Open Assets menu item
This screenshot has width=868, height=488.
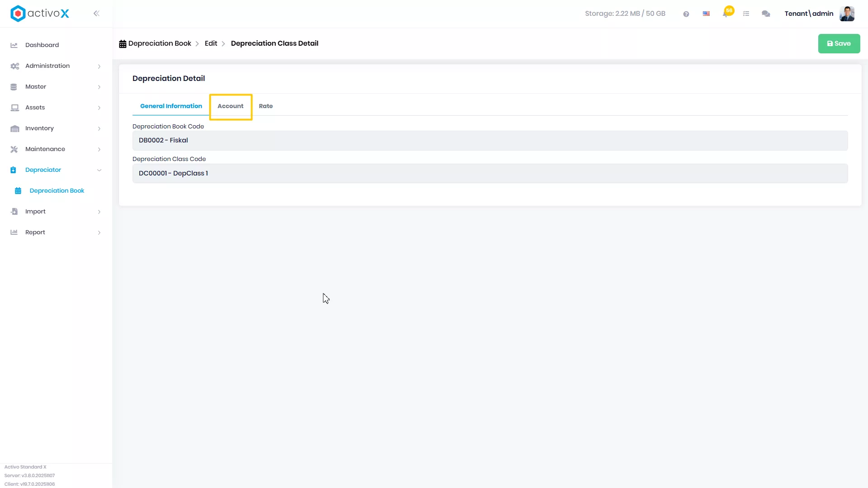point(35,108)
